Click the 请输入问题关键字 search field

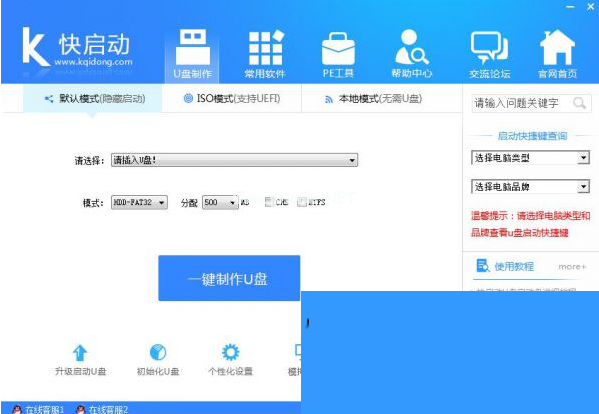(x=522, y=103)
